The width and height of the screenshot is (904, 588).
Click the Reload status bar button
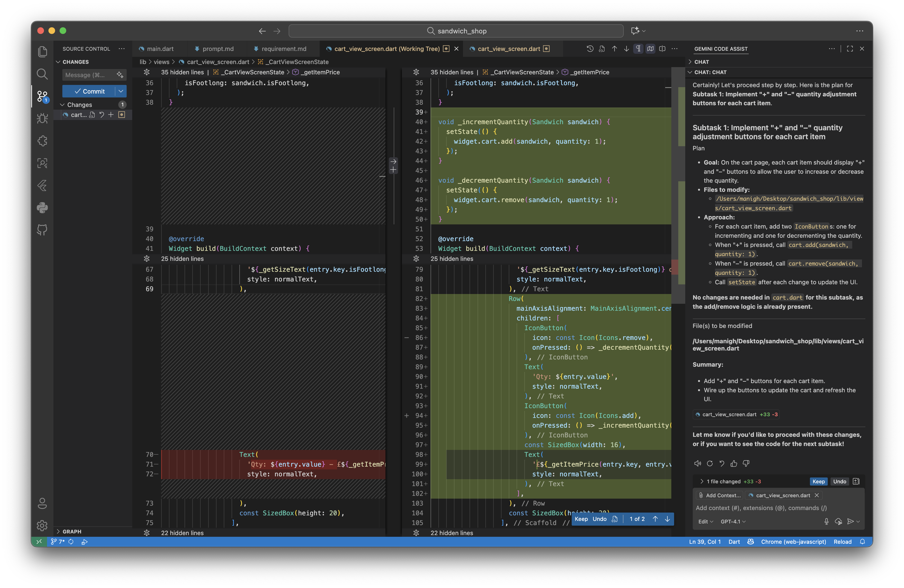[842, 542]
